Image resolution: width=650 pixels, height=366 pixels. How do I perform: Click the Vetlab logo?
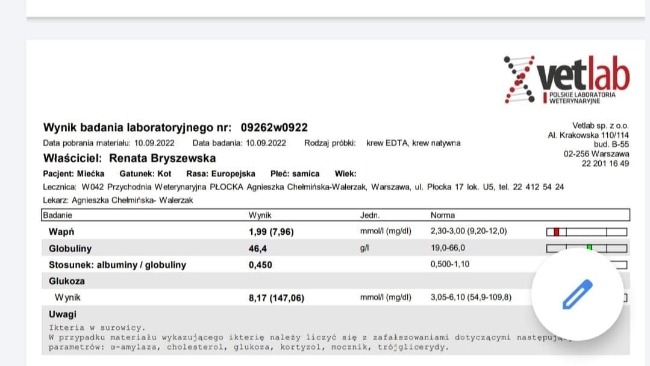click(x=567, y=80)
